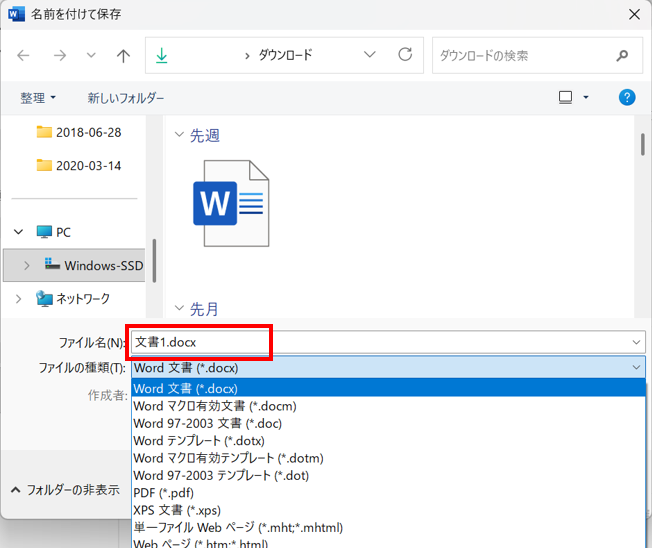The height and width of the screenshot is (548, 652).
Task: Collapse the 先週 group header
Action: click(180, 135)
